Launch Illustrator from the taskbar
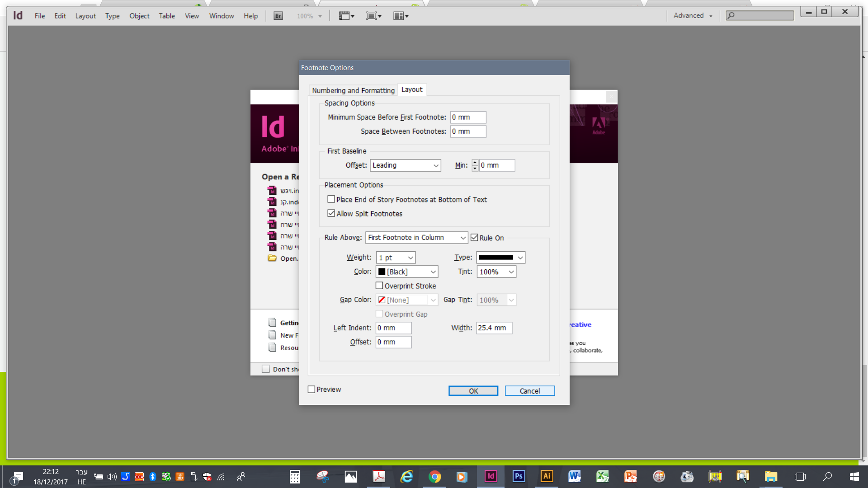868x488 pixels. 547,476
